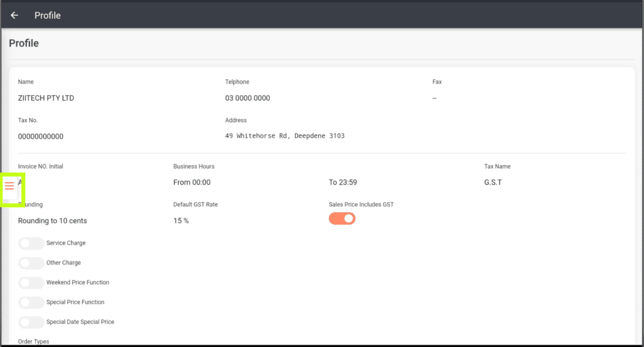The width and height of the screenshot is (644, 347).
Task: Click the Profile title in top bar
Action: click(48, 15)
